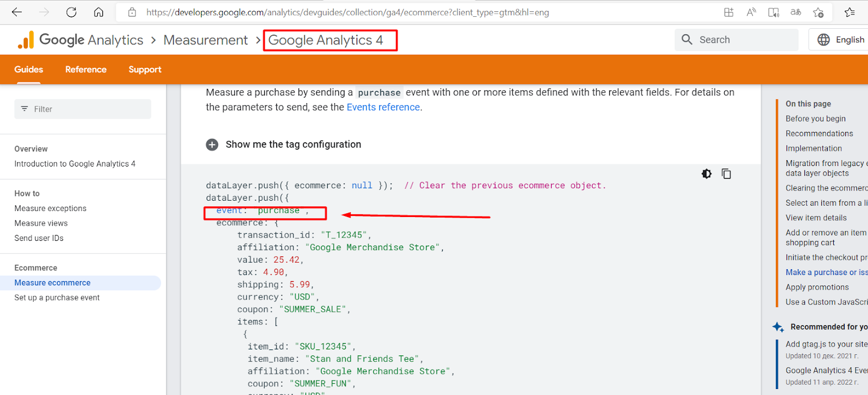The width and height of the screenshot is (868, 395).
Task: Click the On this page heading
Action: pyautogui.click(x=808, y=104)
